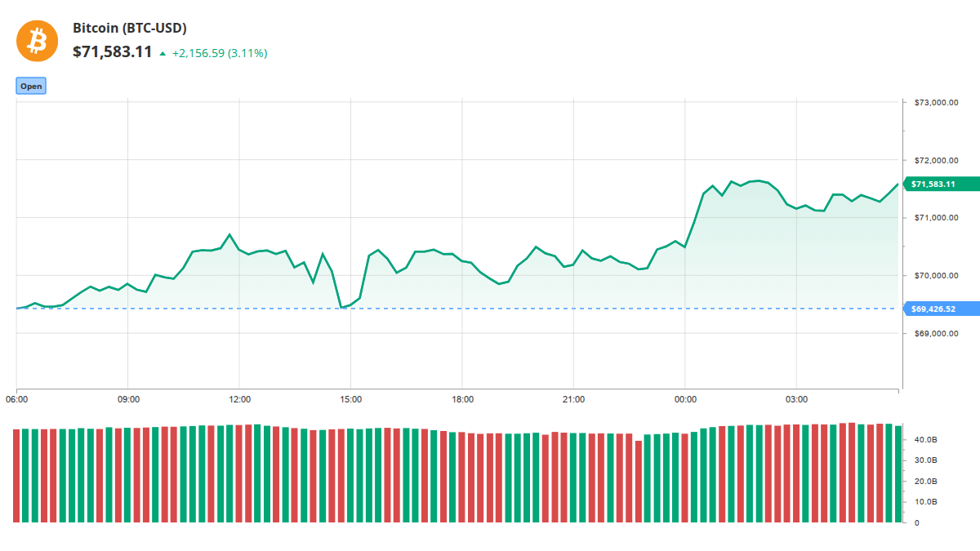Viewport: 980px width, 551px height.
Task: Click the large $71,583.11 header price
Action: coord(113,52)
